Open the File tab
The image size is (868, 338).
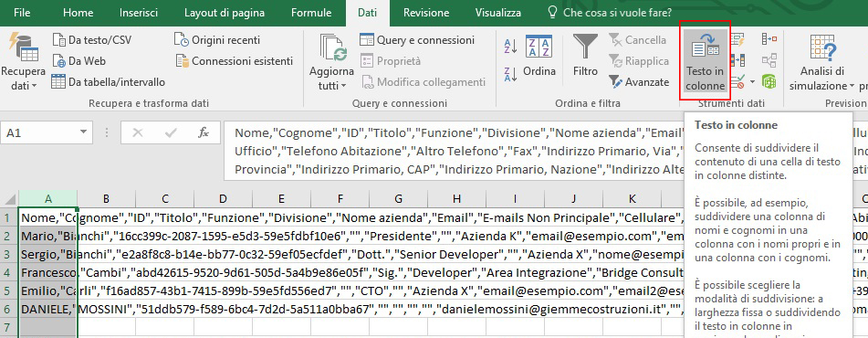point(22,12)
